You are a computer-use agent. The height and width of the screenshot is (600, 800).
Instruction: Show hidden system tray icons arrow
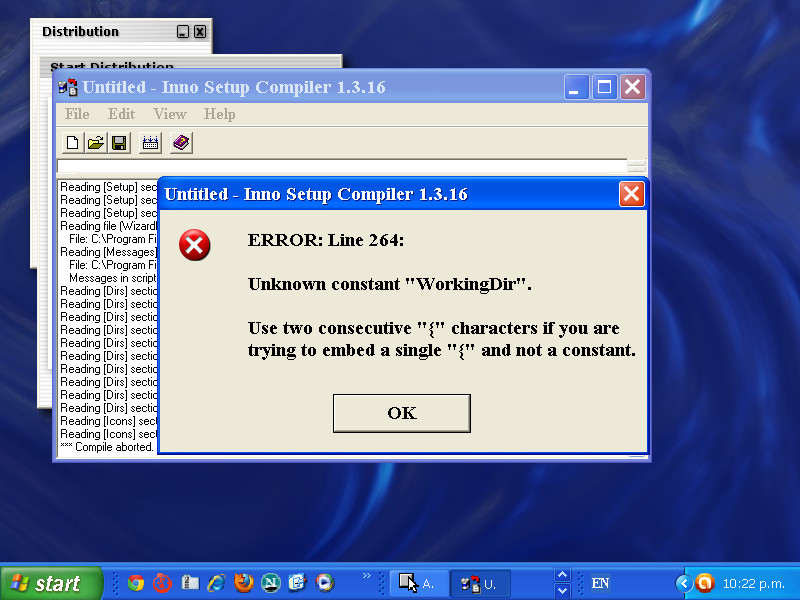tap(684, 583)
